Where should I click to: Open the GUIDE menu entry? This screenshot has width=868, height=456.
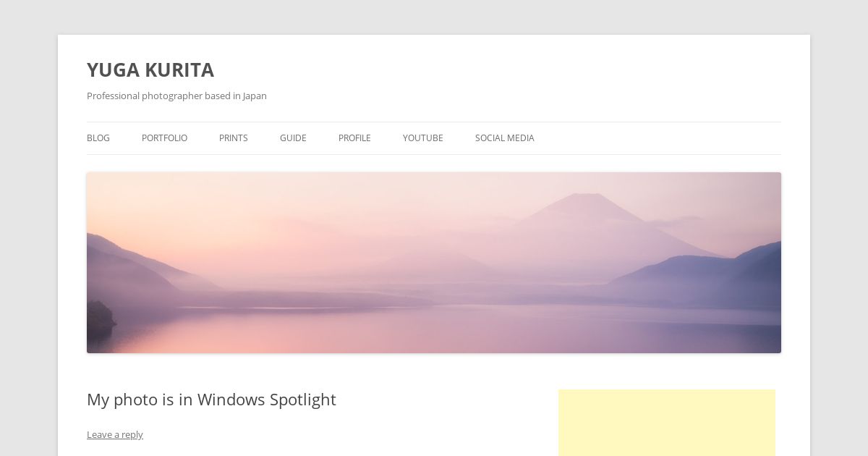(x=293, y=138)
